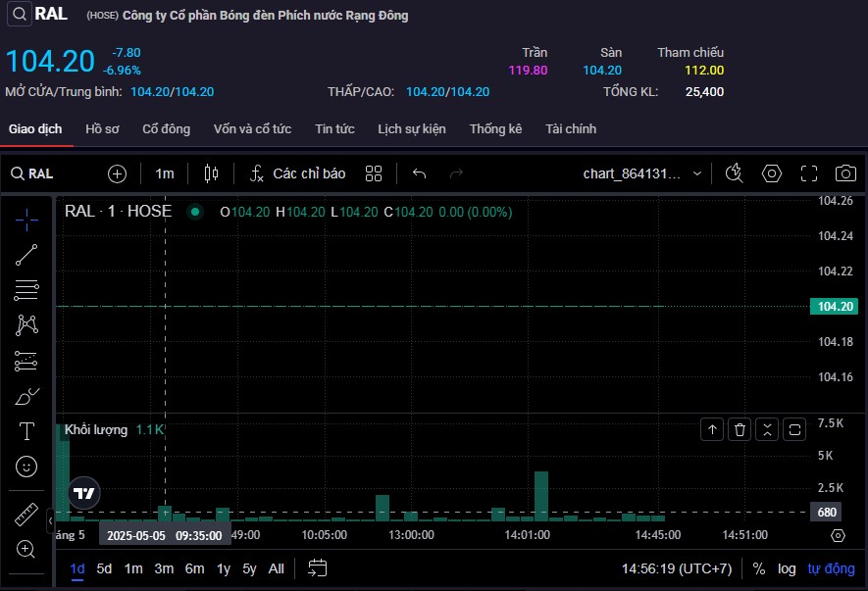Click the RAL symbol search field

41,173
